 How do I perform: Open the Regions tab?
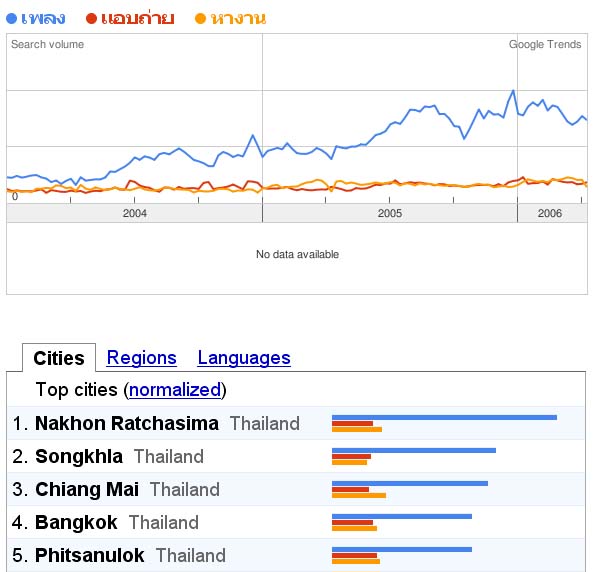click(x=141, y=358)
